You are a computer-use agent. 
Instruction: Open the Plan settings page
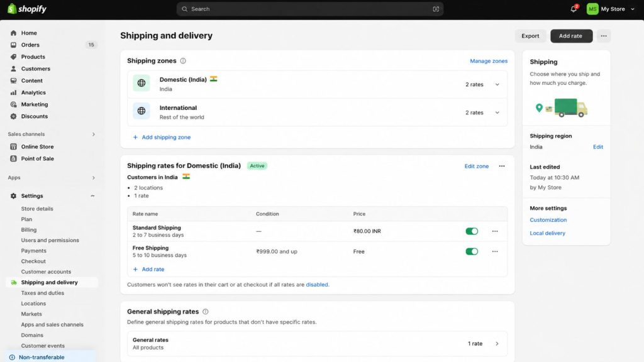(x=26, y=219)
